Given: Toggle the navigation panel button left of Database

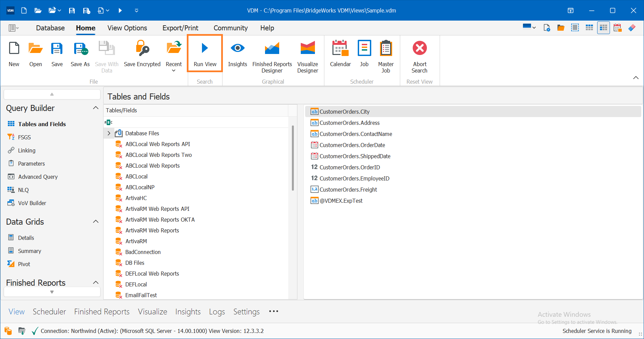Looking at the screenshot, I should point(13,28).
